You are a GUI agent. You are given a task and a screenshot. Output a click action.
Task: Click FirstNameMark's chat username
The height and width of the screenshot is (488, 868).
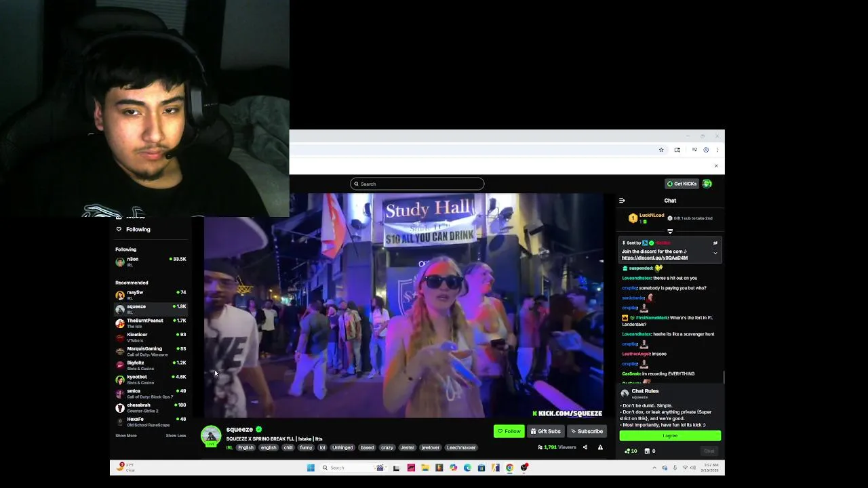coord(652,317)
